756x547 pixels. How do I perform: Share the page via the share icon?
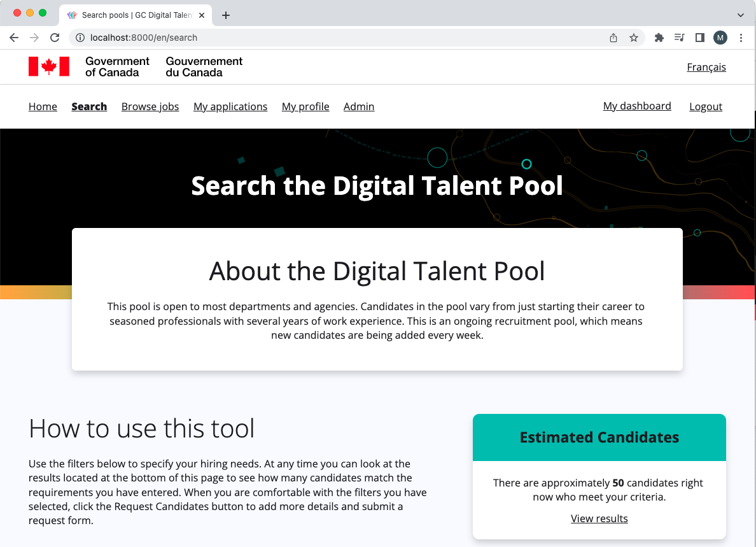613,38
